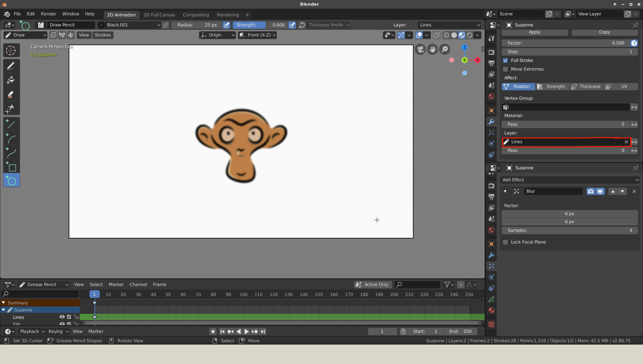Switch to the Compositing workspace tab
This screenshot has height=364, width=643.
pyautogui.click(x=196, y=15)
